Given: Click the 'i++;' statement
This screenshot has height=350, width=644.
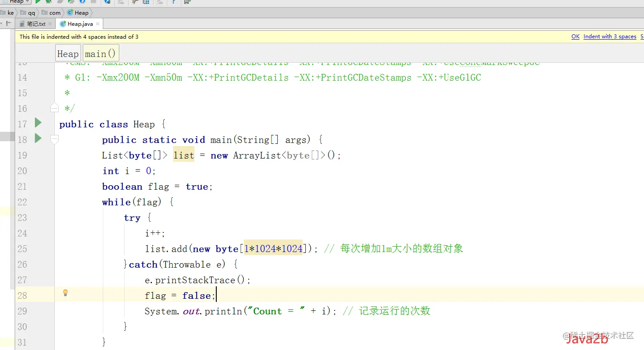Looking at the screenshot, I should tap(155, 233).
